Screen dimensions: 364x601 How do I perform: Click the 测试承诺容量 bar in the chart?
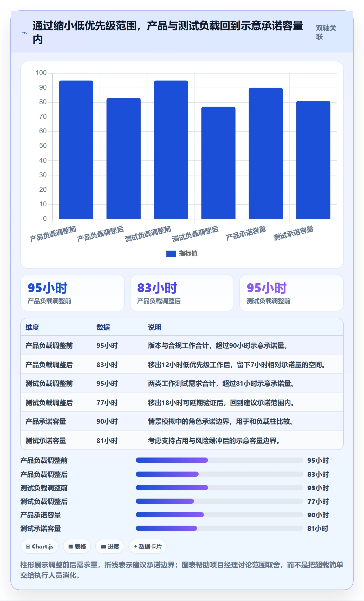[313, 160]
